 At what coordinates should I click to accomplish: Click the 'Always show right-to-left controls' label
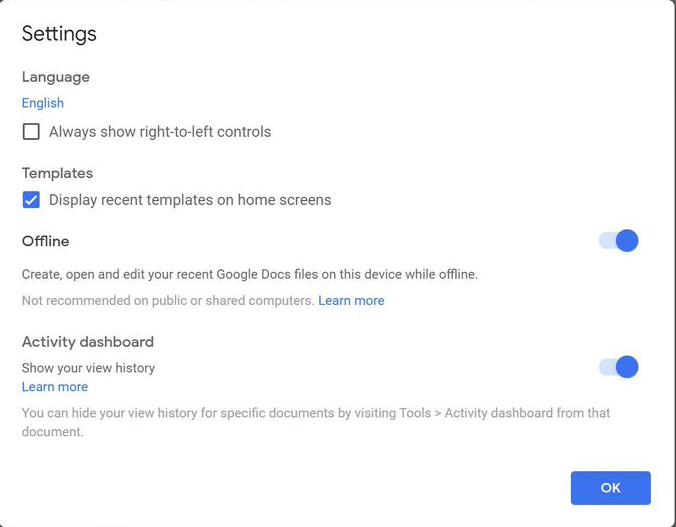[x=160, y=132]
